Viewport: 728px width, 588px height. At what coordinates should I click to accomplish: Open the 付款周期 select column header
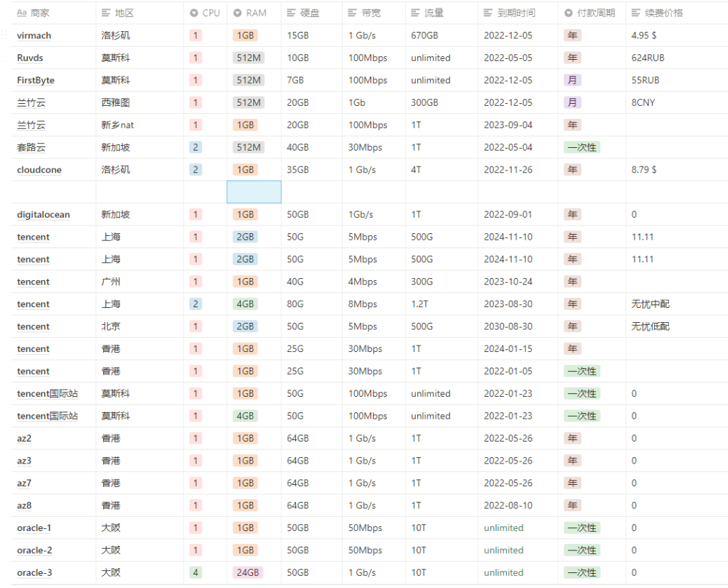[592, 13]
